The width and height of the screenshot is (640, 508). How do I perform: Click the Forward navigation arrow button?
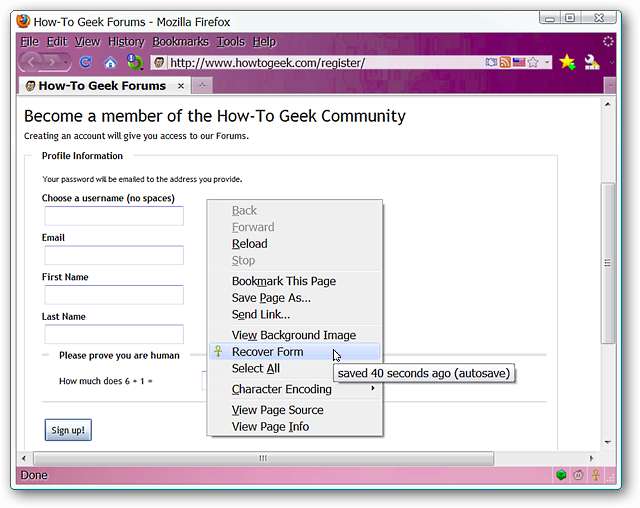[x=52, y=62]
